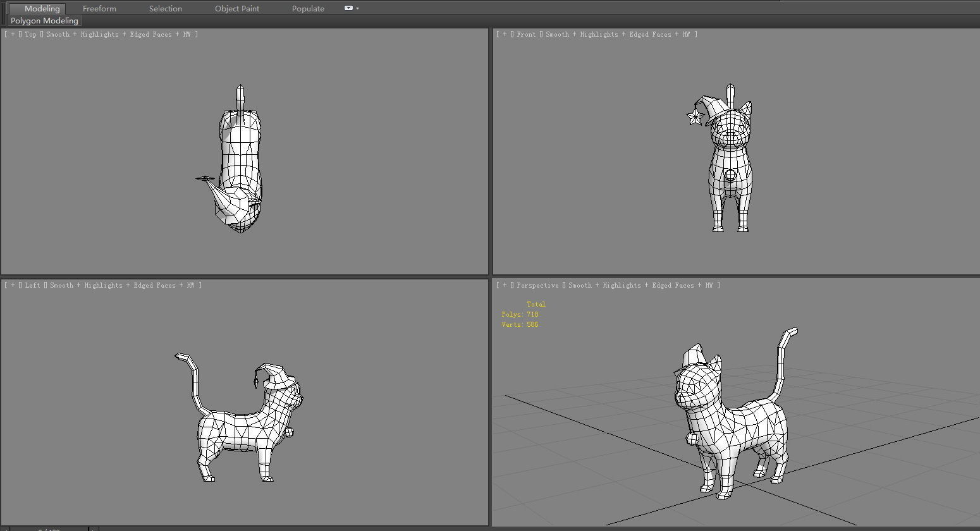
Task: Click the Front view name label
Action: (x=526, y=34)
